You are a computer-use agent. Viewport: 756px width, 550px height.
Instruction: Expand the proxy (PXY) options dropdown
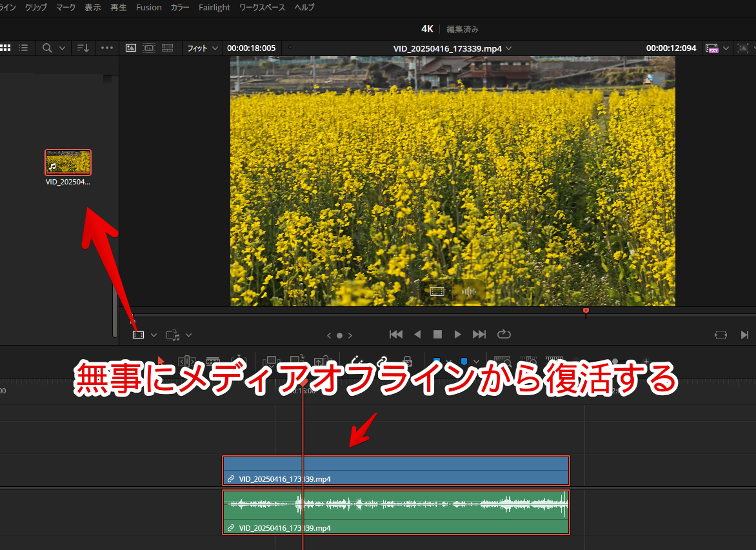click(x=726, y=48)
